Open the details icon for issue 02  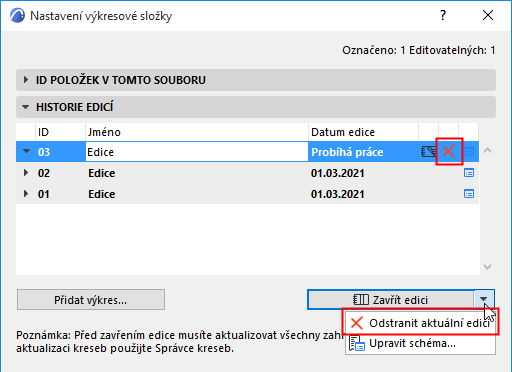coord(469,173)
